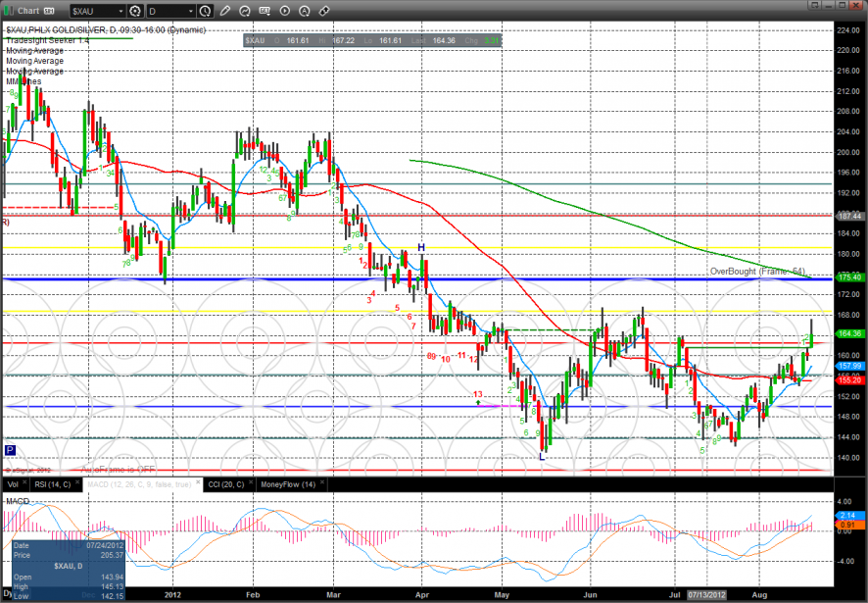Click the Hi 167.22 value in quote bar
The image size is (868, 603).
336,40
